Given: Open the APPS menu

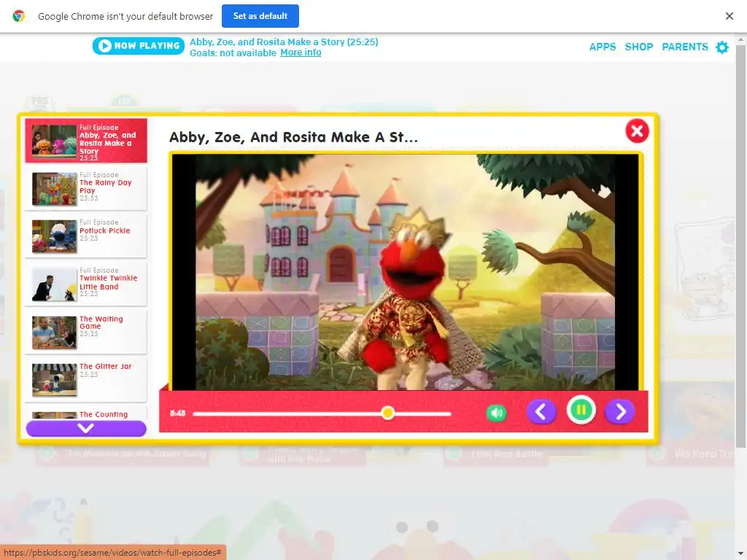Looking at the screenshot, I should pyautogui.click(x=602, y=47).
